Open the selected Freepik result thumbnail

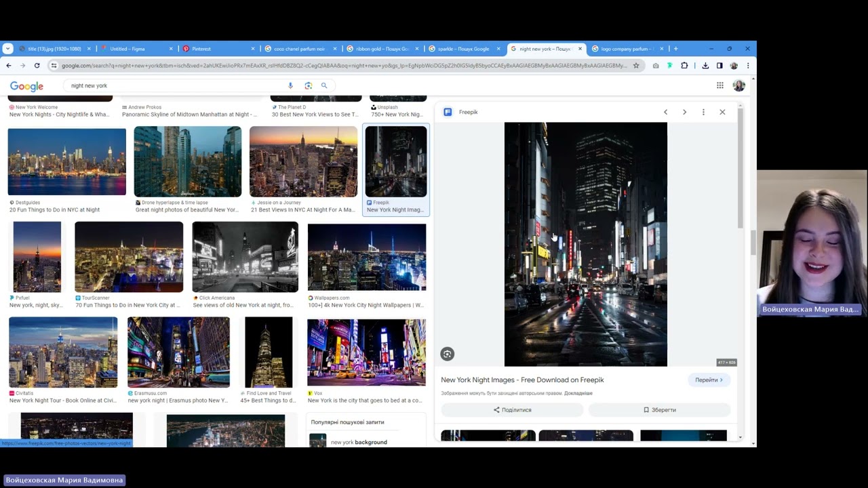pyautogui.click(x=396, y=161)
